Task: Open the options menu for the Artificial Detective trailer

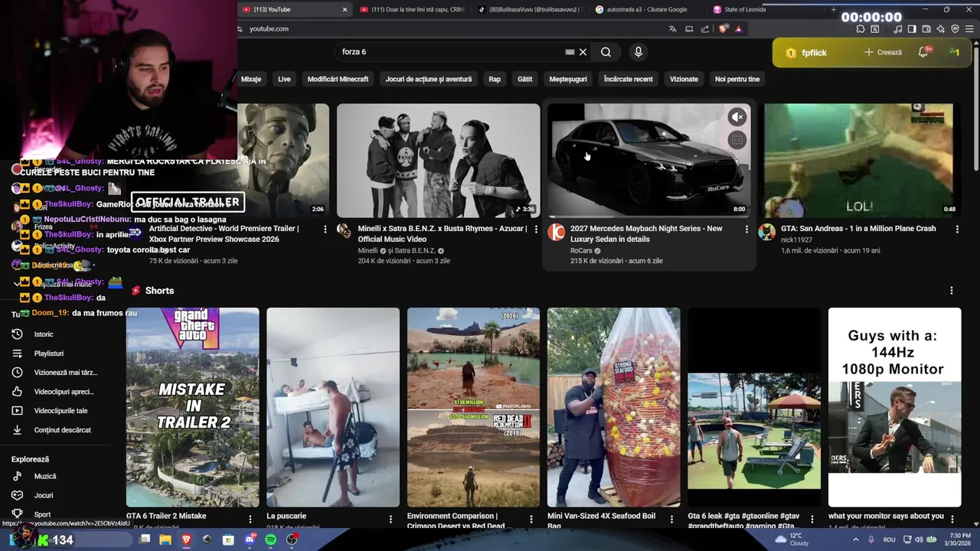Action: click(325, 229)
